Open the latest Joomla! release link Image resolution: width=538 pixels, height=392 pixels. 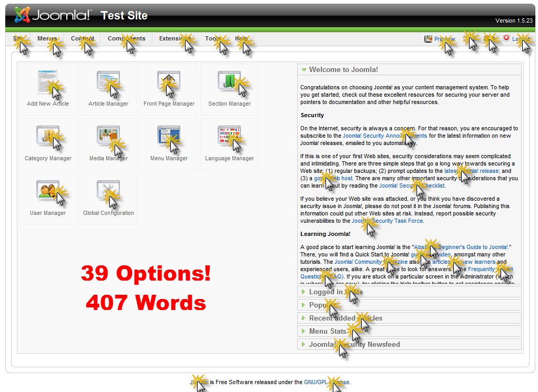point(472,171)
